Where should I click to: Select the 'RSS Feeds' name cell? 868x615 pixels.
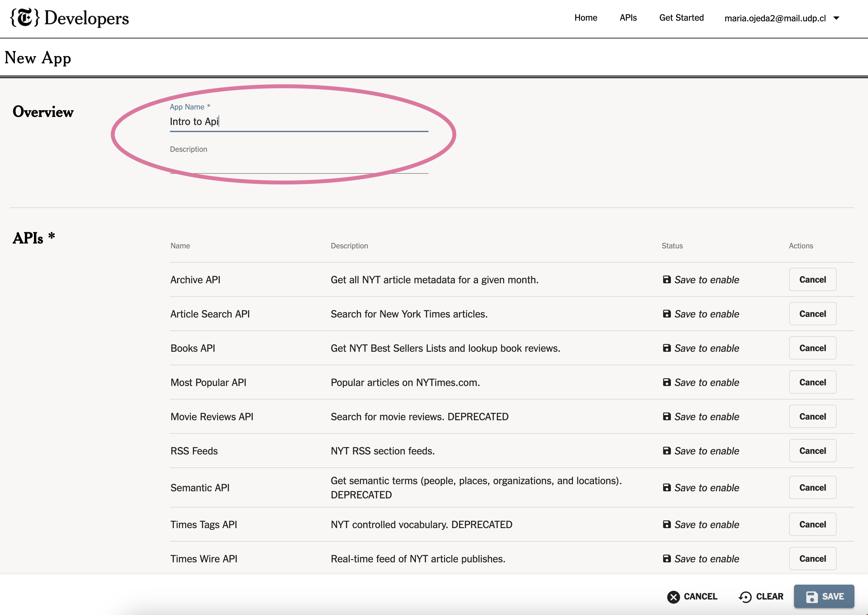[194, 451]
